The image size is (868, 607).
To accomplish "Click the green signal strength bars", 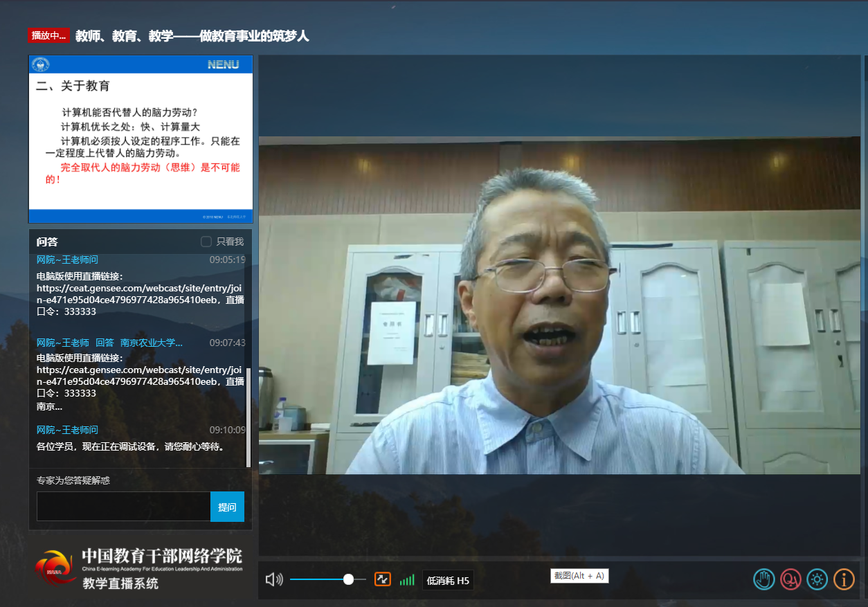I will point(407,579).
